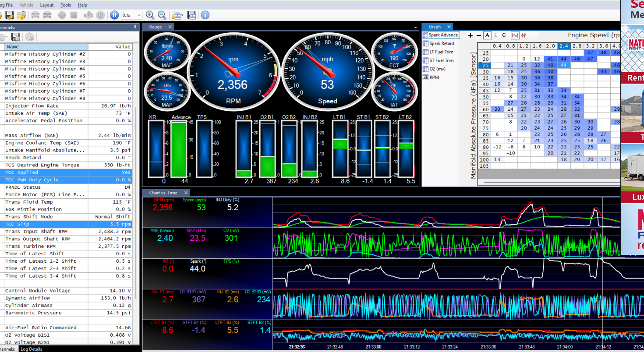Click the open log folder icon
The width and height of the screenshot is (644, 352).
(x=21, y=15)
